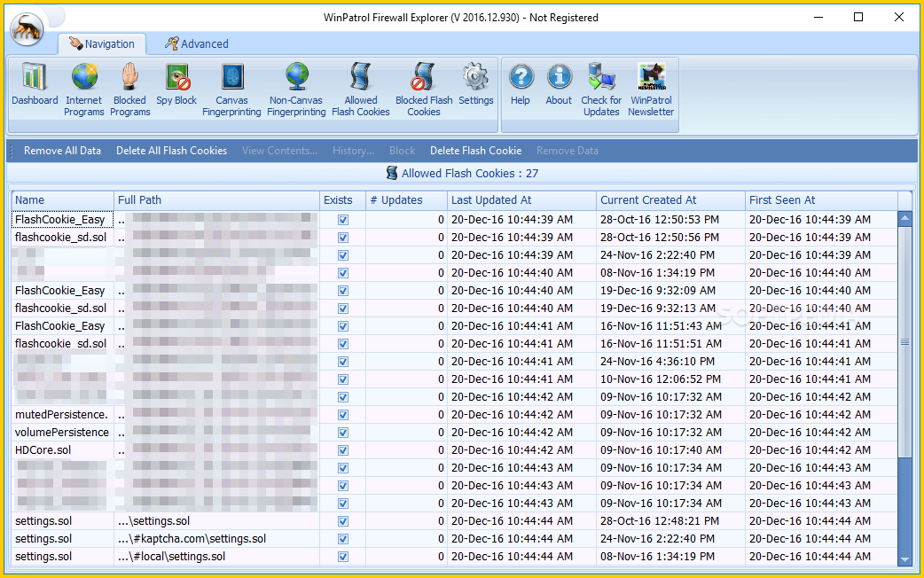Select path ...\#local\settings.sol

tap(171, 557)
